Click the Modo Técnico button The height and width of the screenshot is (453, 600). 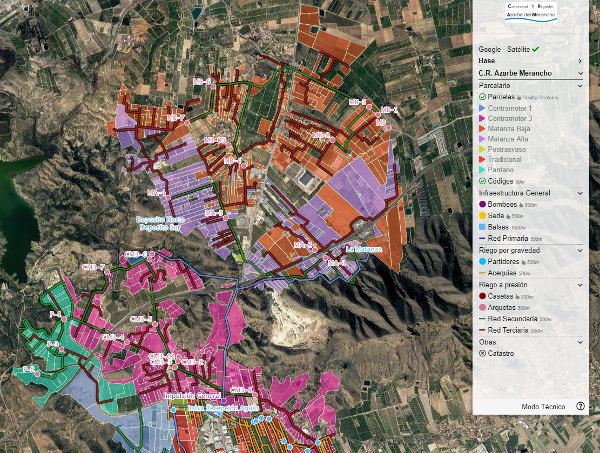point(543,406)
